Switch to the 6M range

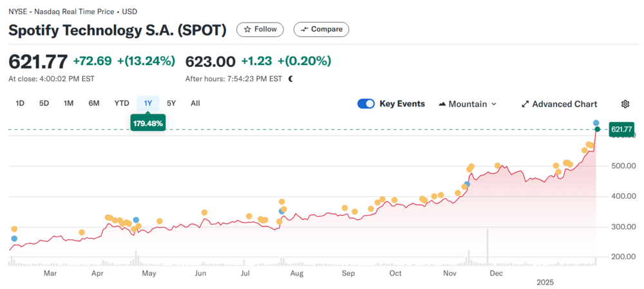pos(94,103)
